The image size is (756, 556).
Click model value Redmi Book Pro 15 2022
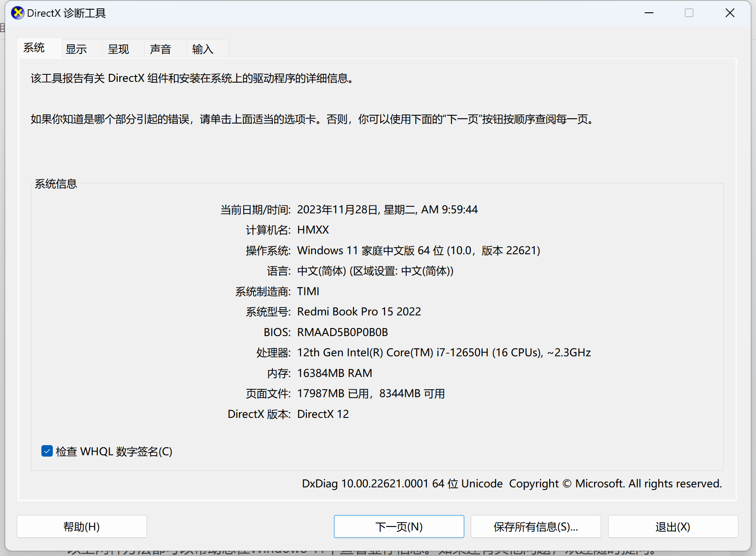(359, 311)
